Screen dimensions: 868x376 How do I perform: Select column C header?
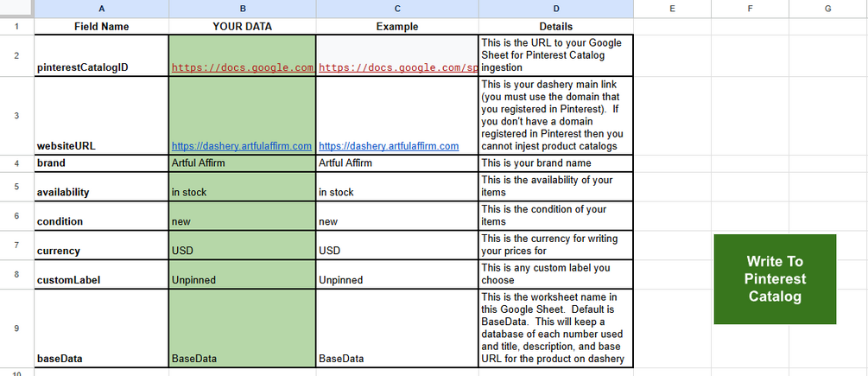(x=397, y=9)
